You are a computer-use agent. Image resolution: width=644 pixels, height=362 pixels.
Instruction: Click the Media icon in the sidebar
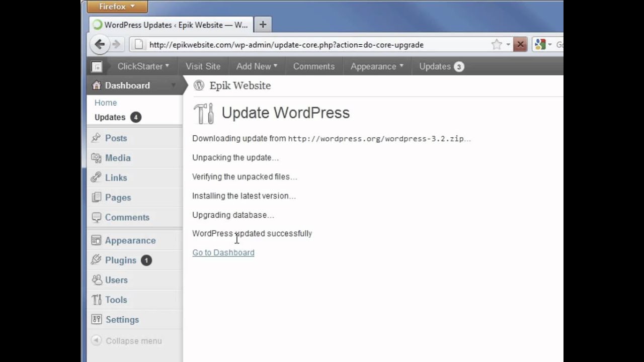click(96, 157)
